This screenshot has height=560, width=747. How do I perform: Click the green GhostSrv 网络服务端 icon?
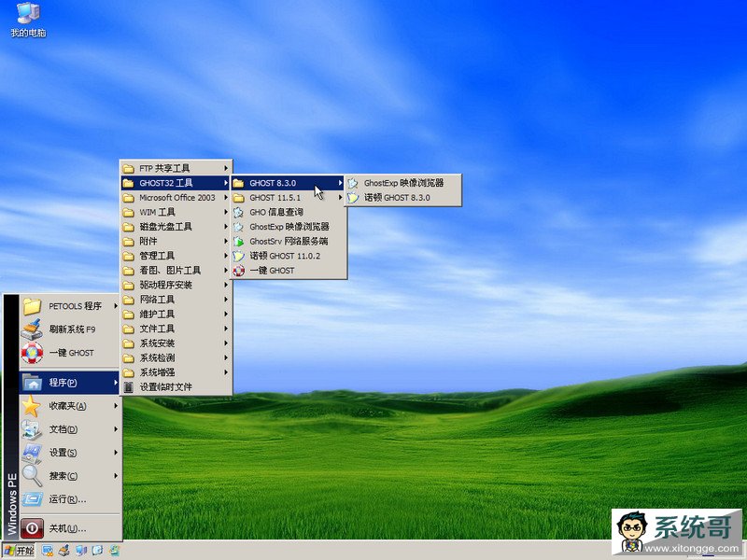[238, 242]
